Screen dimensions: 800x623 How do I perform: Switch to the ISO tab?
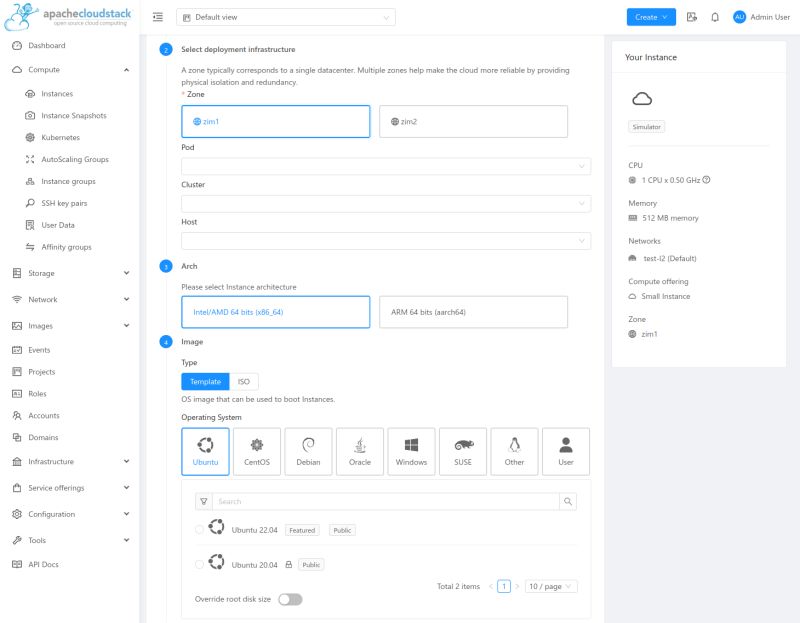tap(242, 381)
